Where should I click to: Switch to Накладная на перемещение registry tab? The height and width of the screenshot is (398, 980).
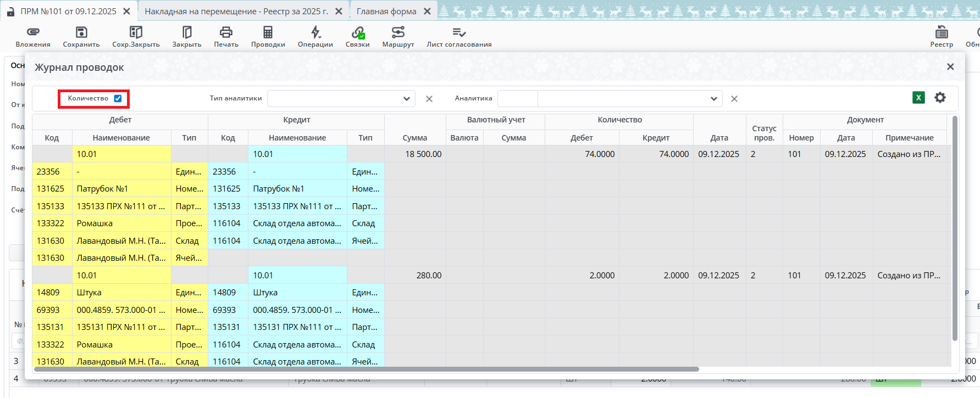coord(236,11)
